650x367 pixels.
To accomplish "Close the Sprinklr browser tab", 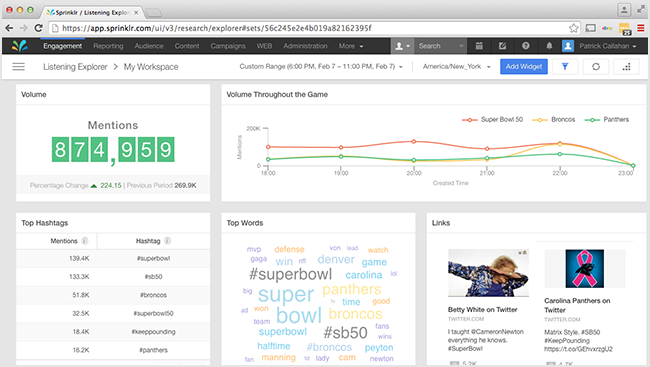I will point(136,12).
